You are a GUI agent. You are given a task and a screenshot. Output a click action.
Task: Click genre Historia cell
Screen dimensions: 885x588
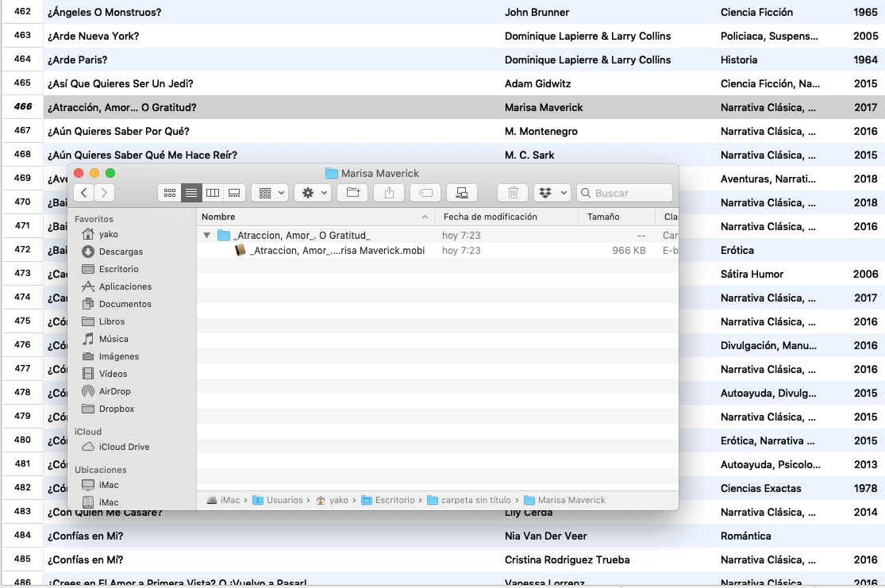click(x=739, y=60)
